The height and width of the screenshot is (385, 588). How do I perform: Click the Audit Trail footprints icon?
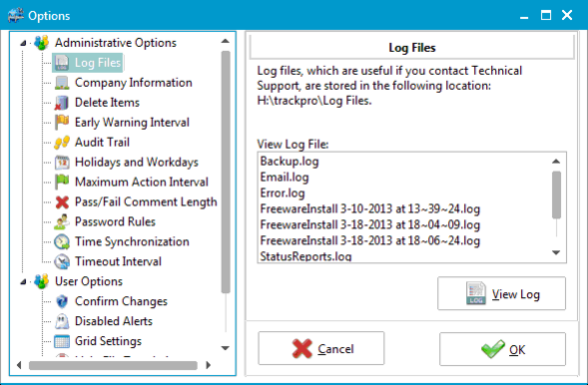point(62,142)
